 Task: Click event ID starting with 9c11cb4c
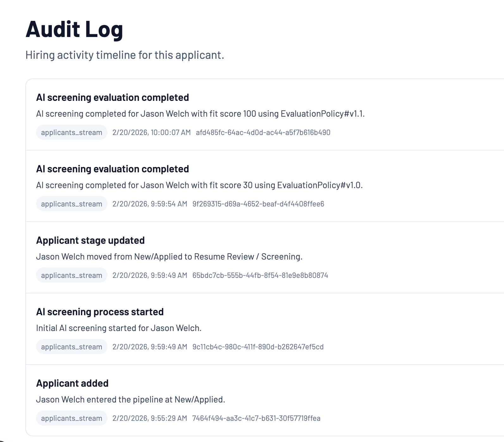click(x=258, y=347)
